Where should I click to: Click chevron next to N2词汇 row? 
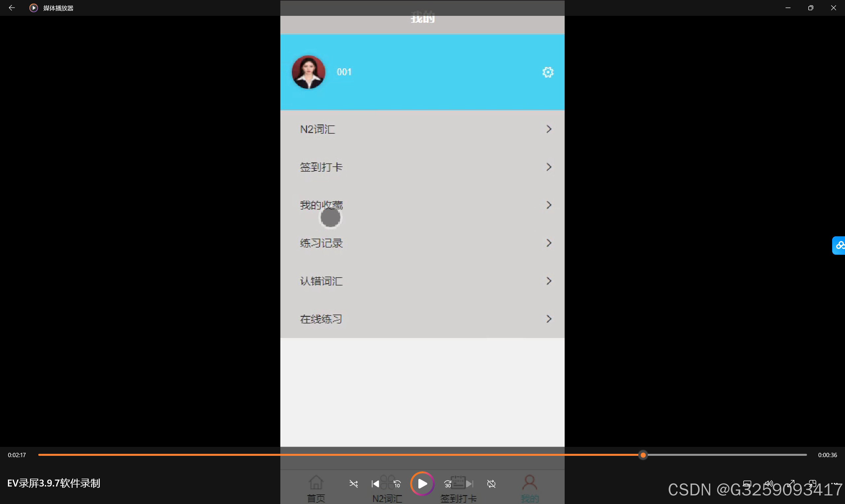click(x=549, y=129)
